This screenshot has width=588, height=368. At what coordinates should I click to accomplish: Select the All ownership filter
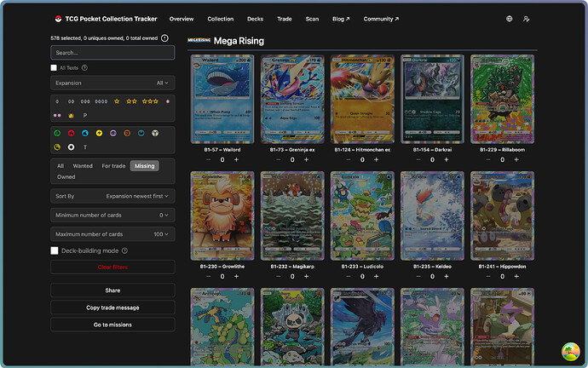[61, 165]
